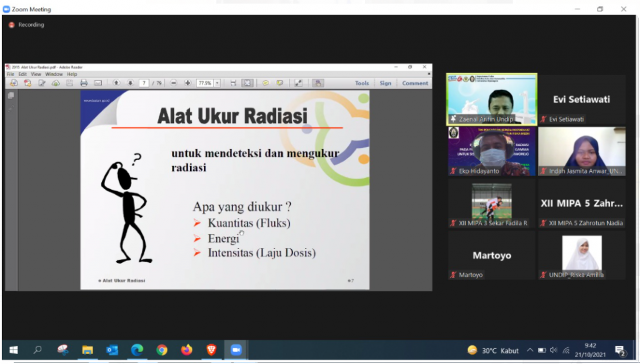Viewport: 640px width, 364px height.
Task: Open Firefox from the taskbar
Action: pyautogui.click(x=186, y=350)
